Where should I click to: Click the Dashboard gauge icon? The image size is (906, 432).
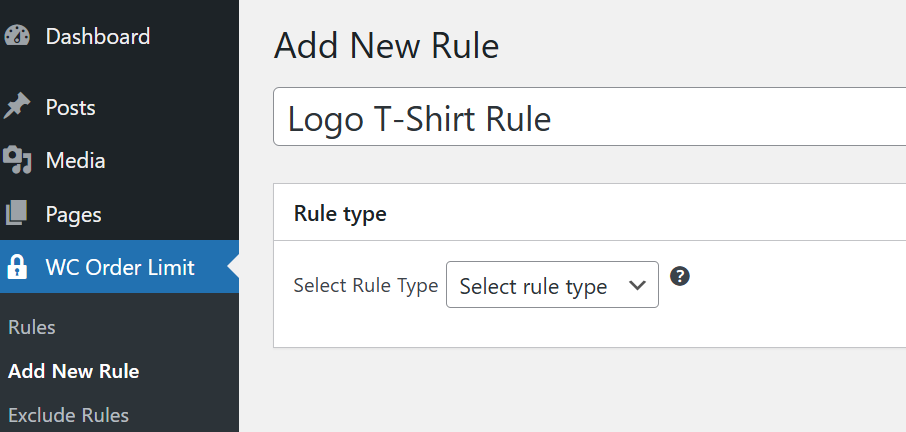(x=17, y=36)
